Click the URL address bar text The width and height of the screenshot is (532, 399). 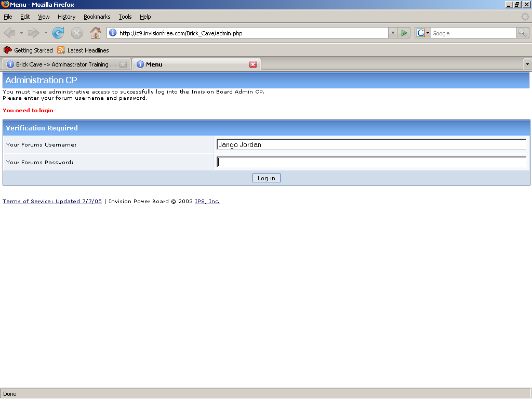click(181, 33)
